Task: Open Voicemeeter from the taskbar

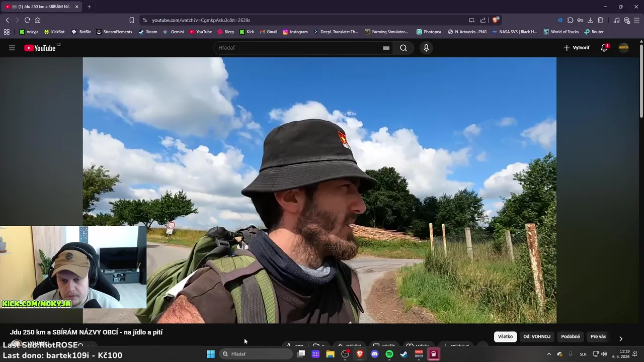Action: click(419, 354)
